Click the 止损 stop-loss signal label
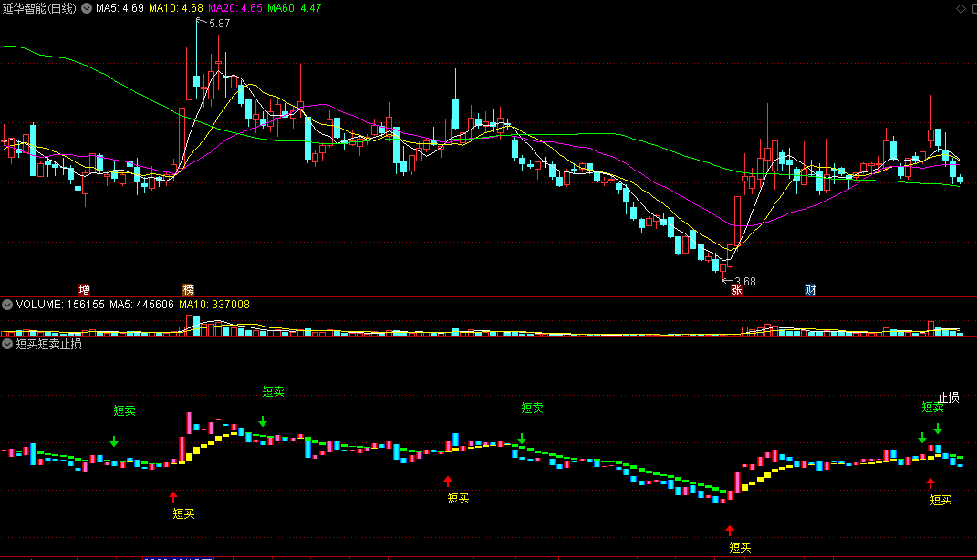This screenshot has width=977, height=560. pyautogui.click(x=949, y=398)
